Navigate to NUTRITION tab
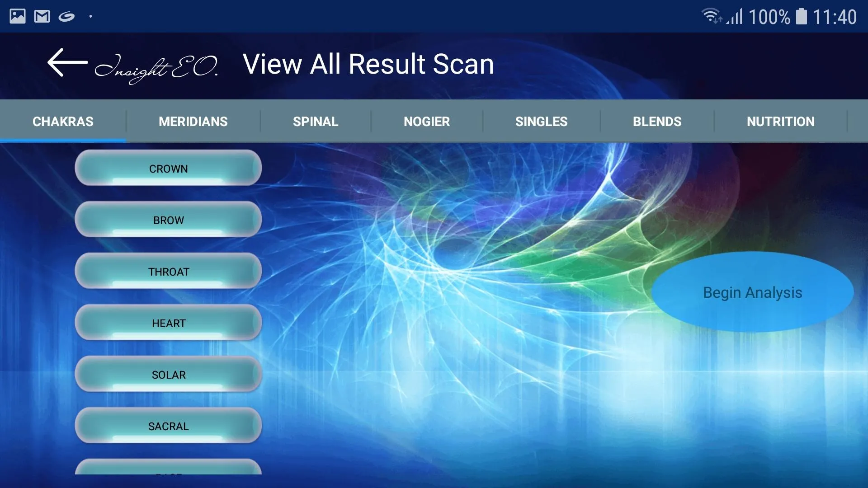The height and width of the screenshot is (488, 868). [x=780, y=121]
